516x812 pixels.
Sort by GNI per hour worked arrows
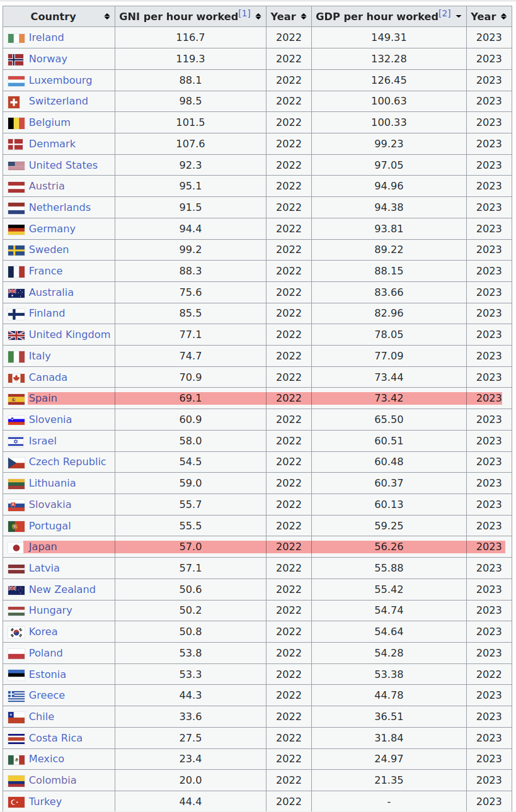click(x=258, y=16)
